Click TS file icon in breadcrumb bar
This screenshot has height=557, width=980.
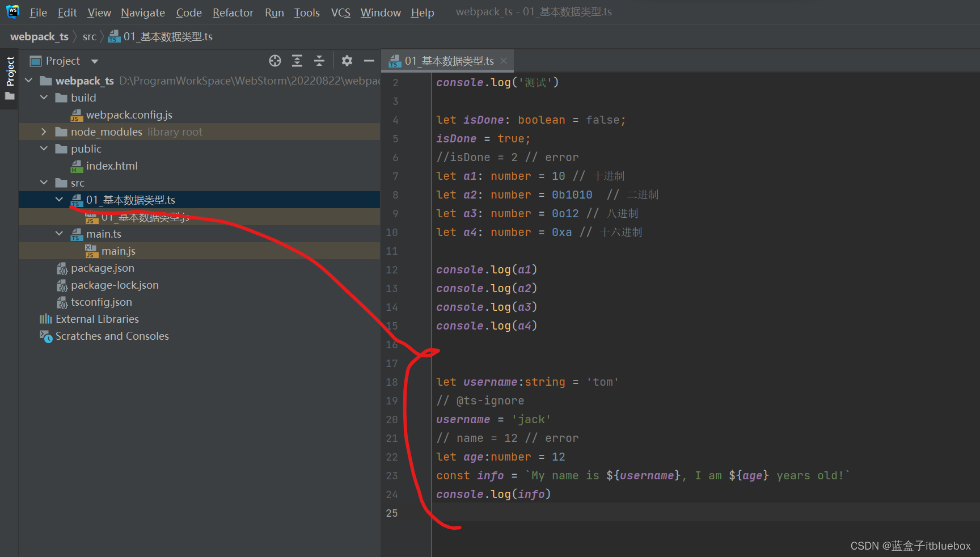click(x=114, y=36)
